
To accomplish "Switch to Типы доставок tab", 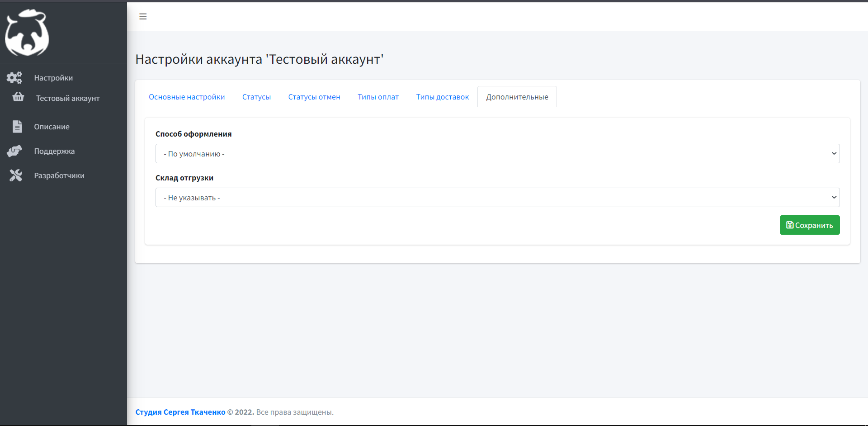I will [x=443, y=97].
